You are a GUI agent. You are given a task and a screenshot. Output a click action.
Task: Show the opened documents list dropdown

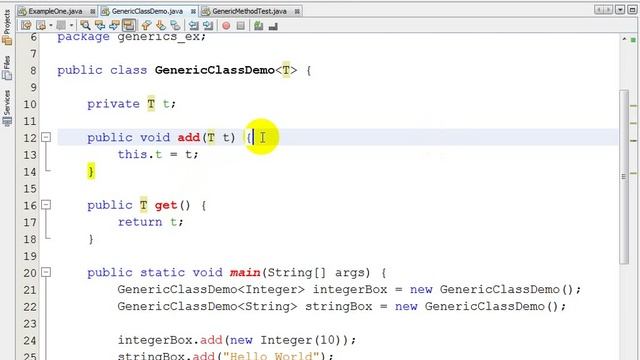620,10
